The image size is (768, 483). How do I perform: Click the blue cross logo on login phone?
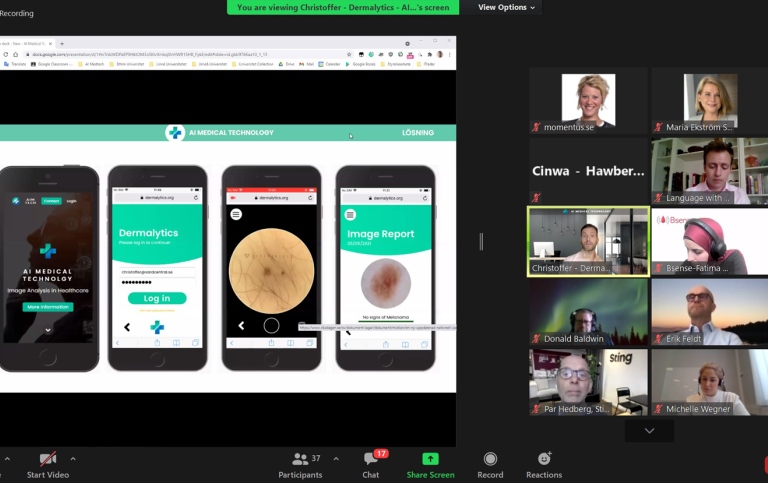(157, 327)
